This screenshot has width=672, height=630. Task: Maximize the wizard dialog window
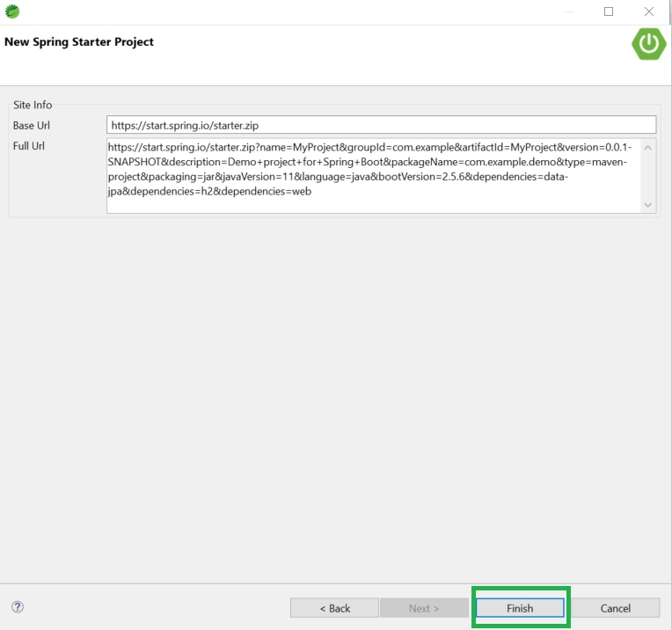click(609, 11)
